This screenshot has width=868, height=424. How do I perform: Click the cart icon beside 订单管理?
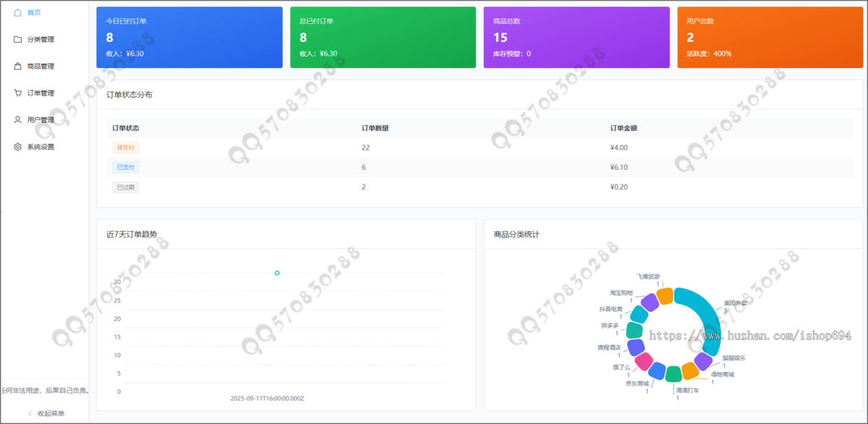pyautogui.click(x=17, y=93)
